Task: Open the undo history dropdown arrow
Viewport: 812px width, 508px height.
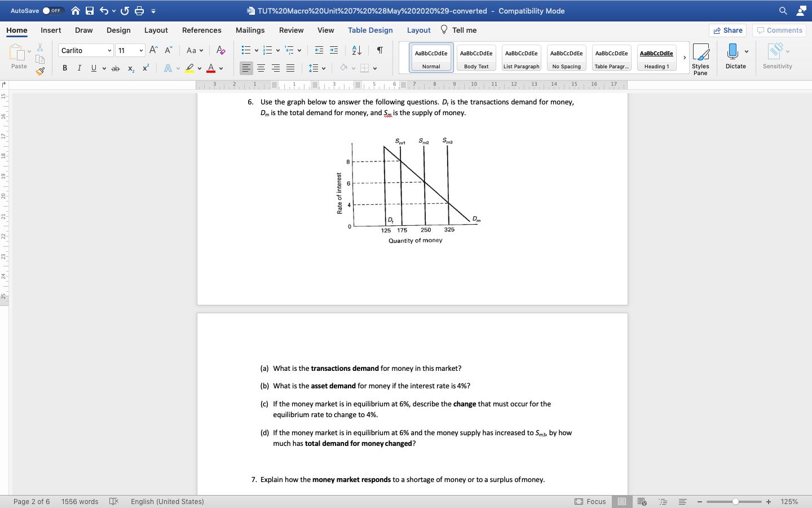Action: pos(114,11)
